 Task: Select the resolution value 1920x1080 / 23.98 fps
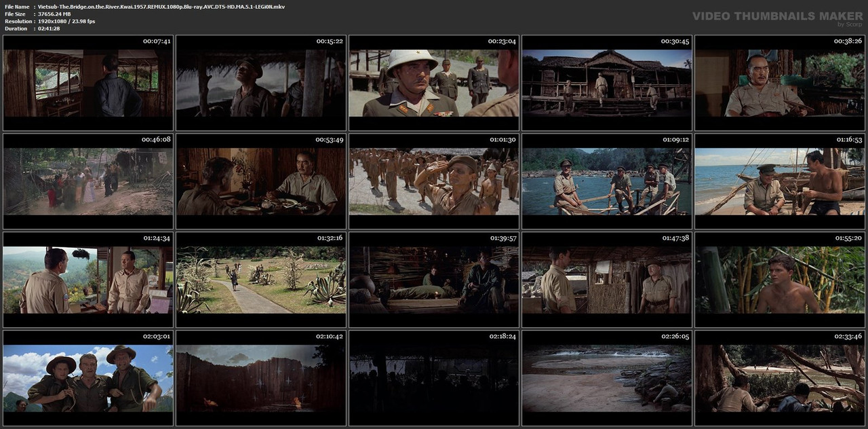point(66,21)
